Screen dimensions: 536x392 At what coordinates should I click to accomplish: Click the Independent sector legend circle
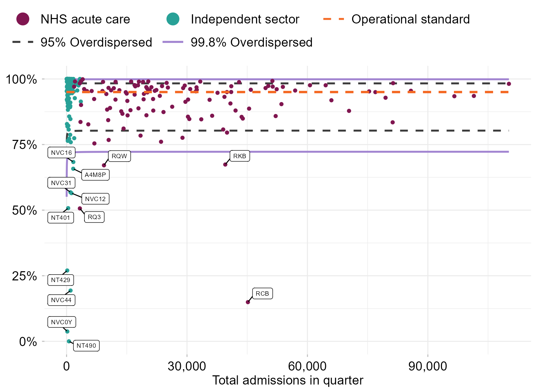tap(173, 19)
